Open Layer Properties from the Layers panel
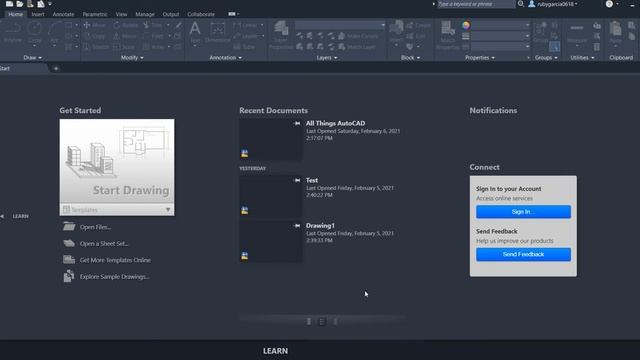The height and width of the screenshot is (360, 640). [x=281, y=35]
